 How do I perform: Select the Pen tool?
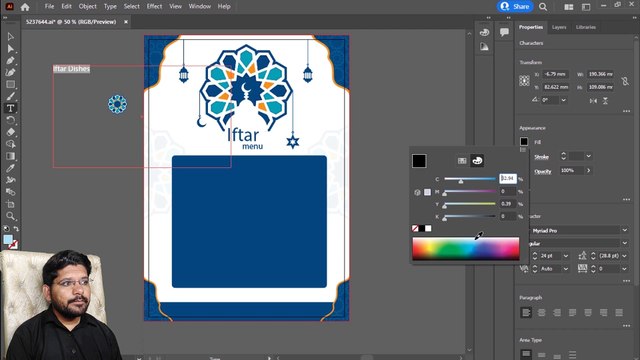point(11,61)
